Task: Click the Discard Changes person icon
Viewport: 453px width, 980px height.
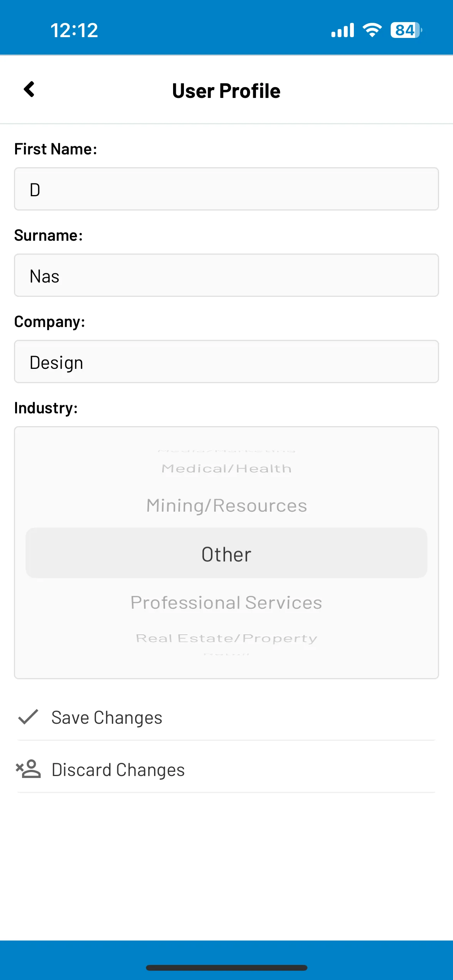Action: (28, 769)
